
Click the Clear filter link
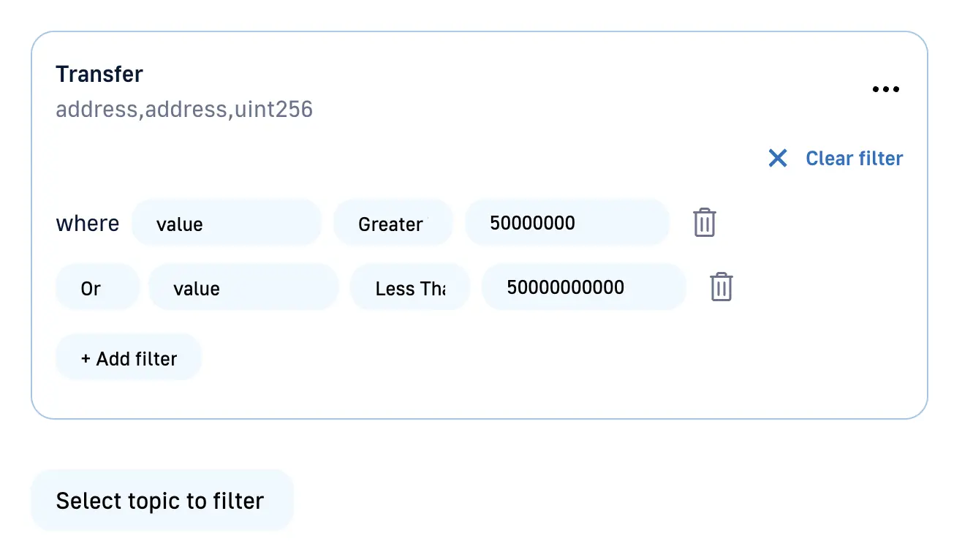point(854,159)
